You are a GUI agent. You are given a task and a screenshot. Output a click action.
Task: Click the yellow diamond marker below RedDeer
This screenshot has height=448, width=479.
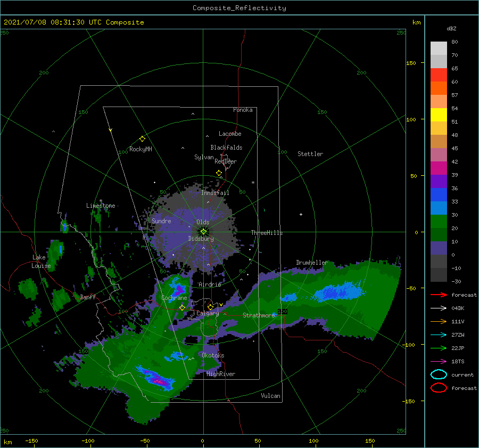[x=219, y=173]
